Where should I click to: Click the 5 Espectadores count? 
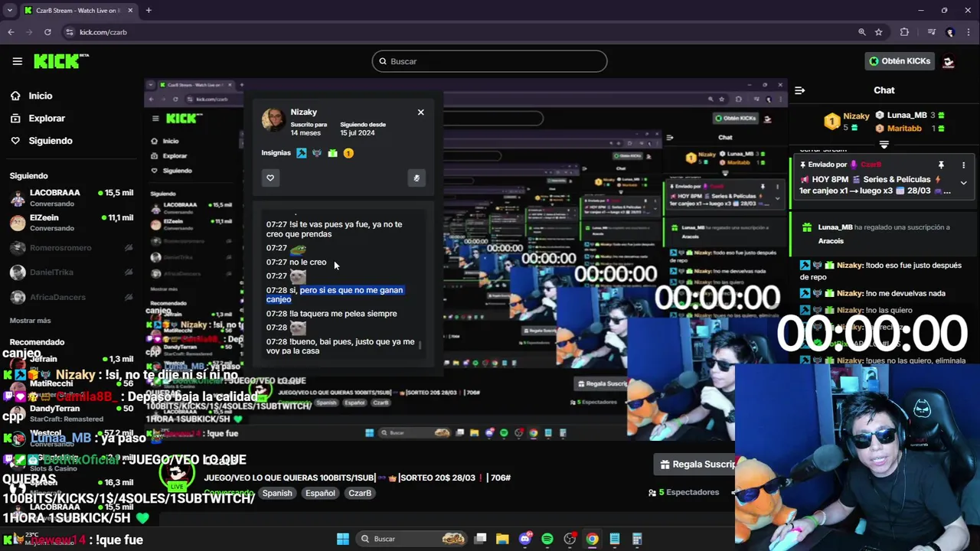point(684,492)
